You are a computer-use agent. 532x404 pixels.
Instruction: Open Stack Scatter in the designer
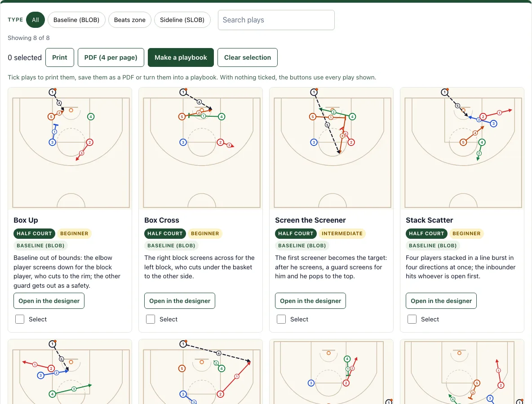click(441, 301)
